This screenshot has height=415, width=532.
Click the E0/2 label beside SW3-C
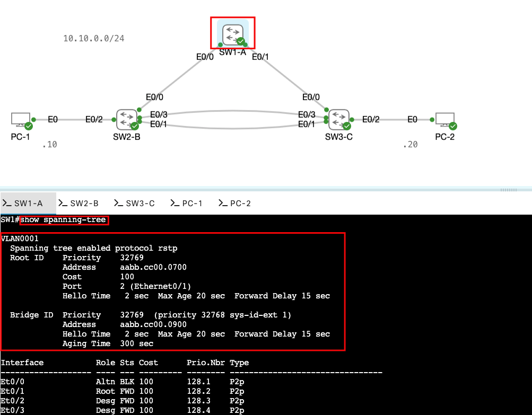tap(371, 120)
